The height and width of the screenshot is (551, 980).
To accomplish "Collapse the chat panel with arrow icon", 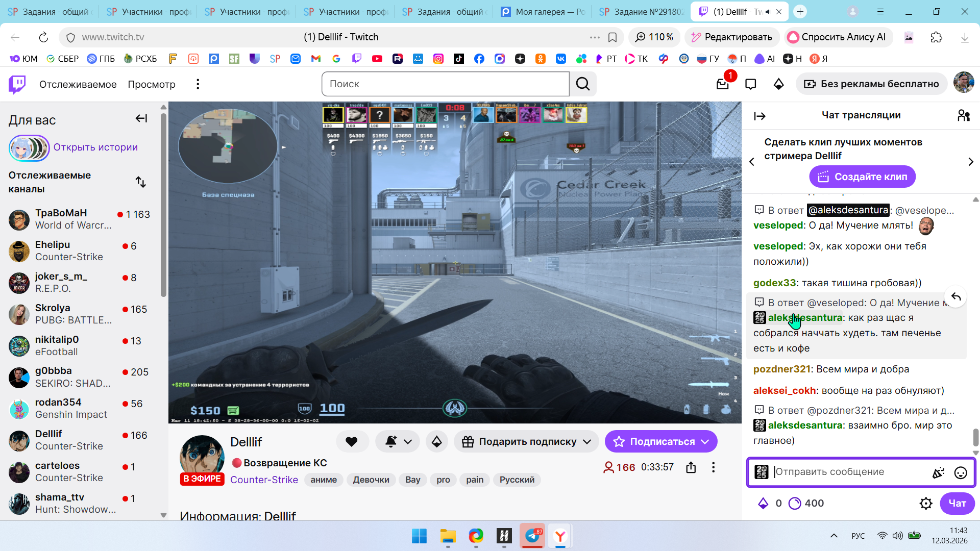I will [x=760, y=116].
